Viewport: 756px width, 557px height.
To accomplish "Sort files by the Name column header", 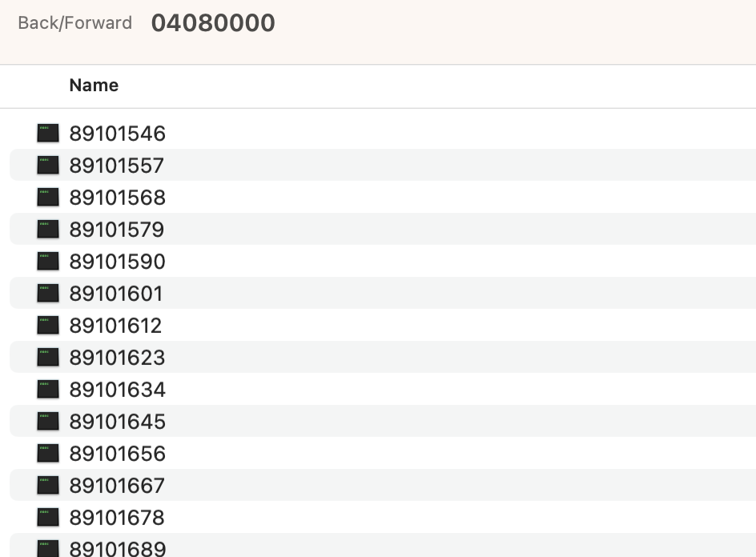I will pos(94,86).
